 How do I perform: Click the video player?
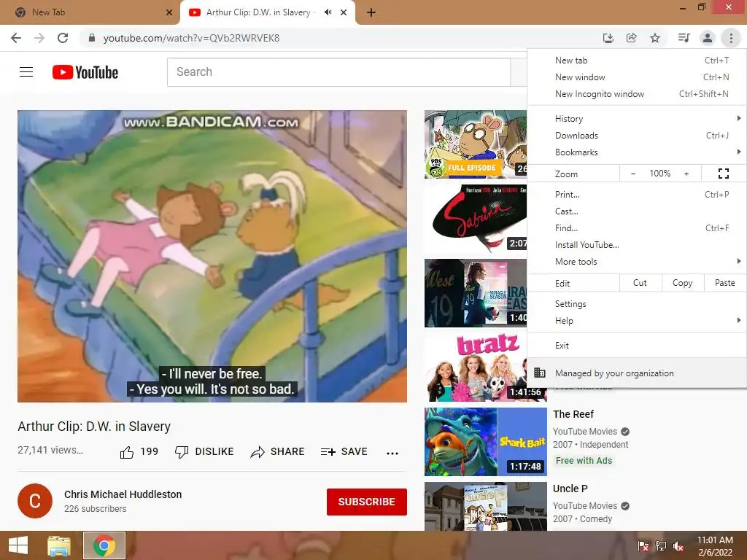(212, 256)
